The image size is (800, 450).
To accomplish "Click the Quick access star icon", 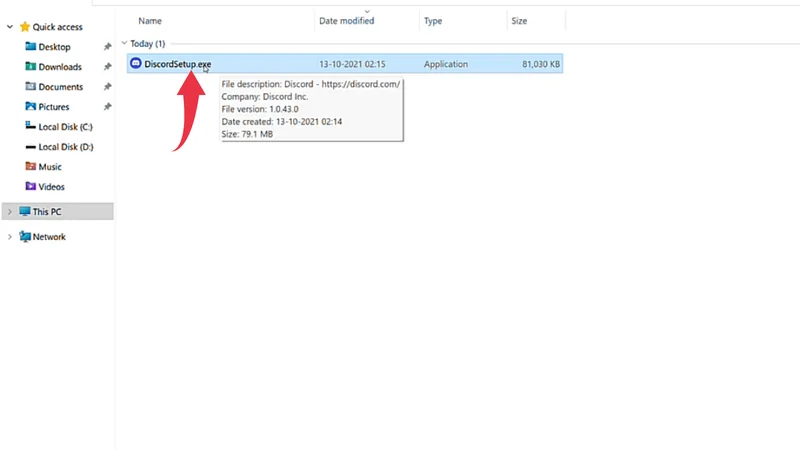I will (24, 27).
